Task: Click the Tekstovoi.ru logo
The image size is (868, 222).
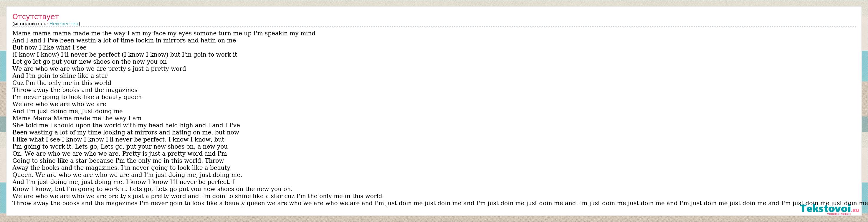Action: point(829,210)
